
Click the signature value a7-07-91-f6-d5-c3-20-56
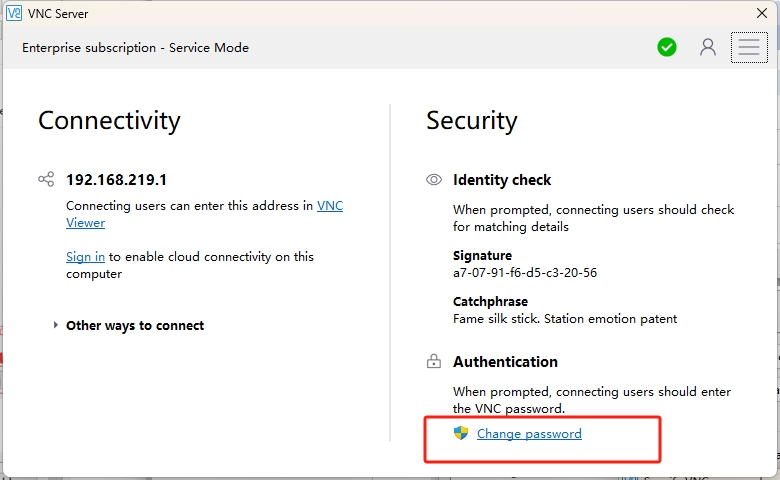[x=524, y=272]
